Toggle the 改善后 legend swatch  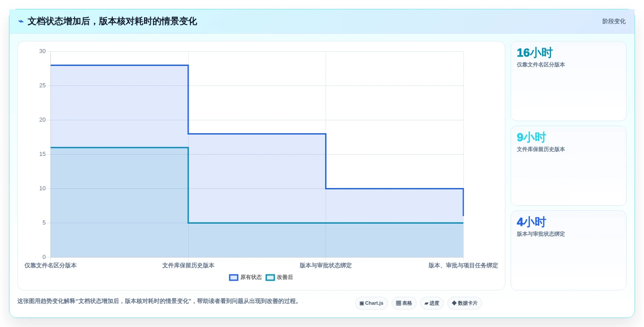[270, 278]
